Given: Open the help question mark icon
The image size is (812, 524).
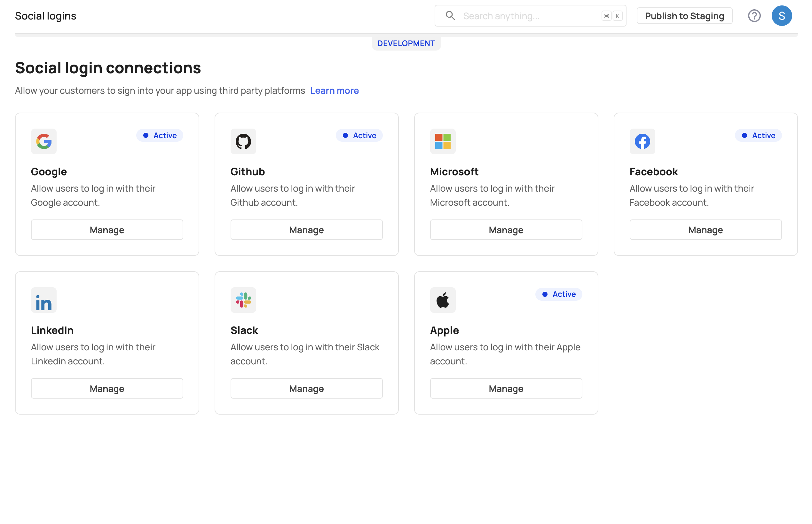Looking at the screenshot, I should [x=753, y=16].
